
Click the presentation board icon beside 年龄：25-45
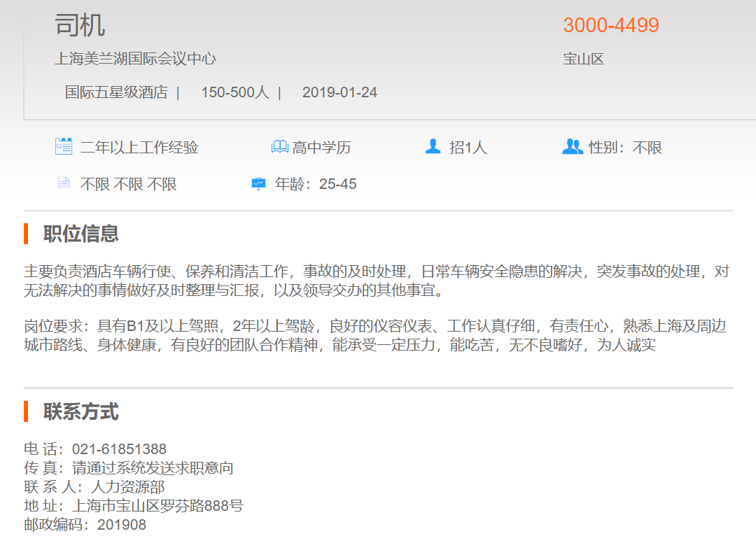pyautogui.click(x=258, y=184)
